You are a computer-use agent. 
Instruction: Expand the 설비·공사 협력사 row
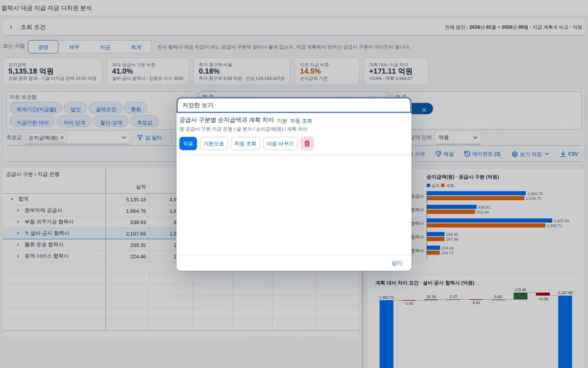(x=18, y=233)
